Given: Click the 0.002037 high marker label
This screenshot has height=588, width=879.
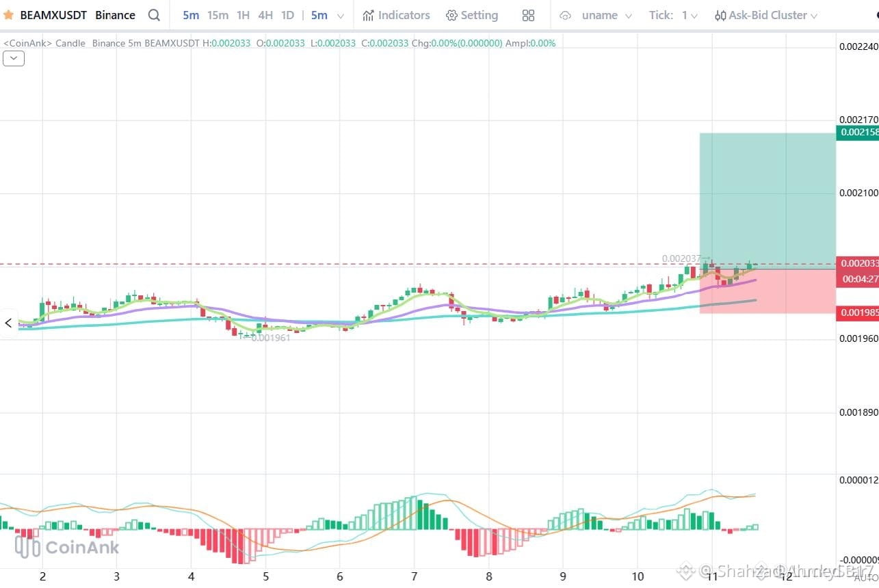Looking at the screenshot, I should click(x=681, y=258).
